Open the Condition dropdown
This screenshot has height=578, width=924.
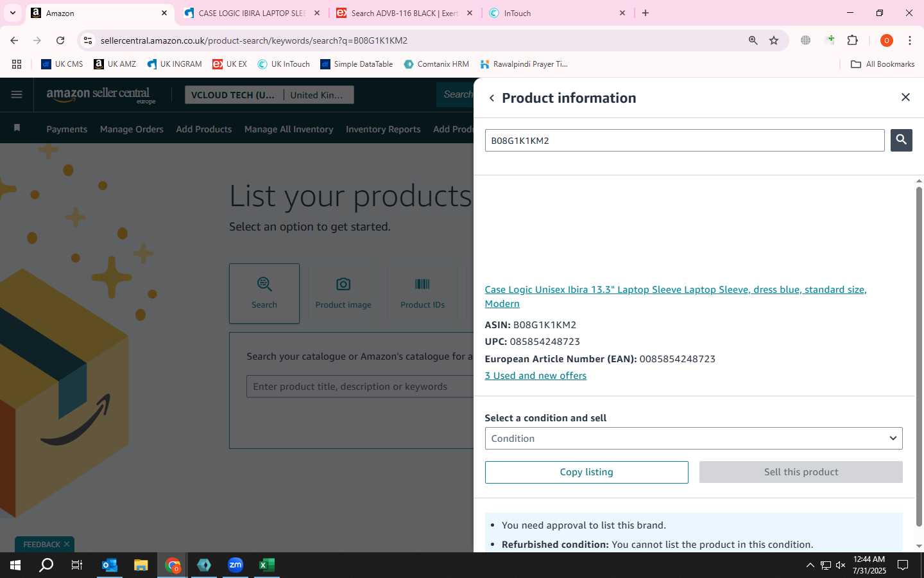694,439
